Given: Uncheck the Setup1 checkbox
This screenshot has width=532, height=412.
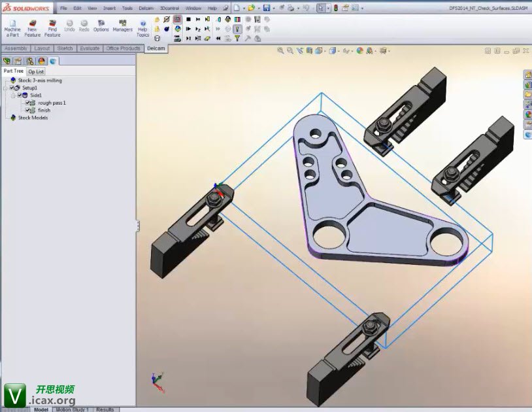Looking at the screenshot, I should (x=12, y=88).
